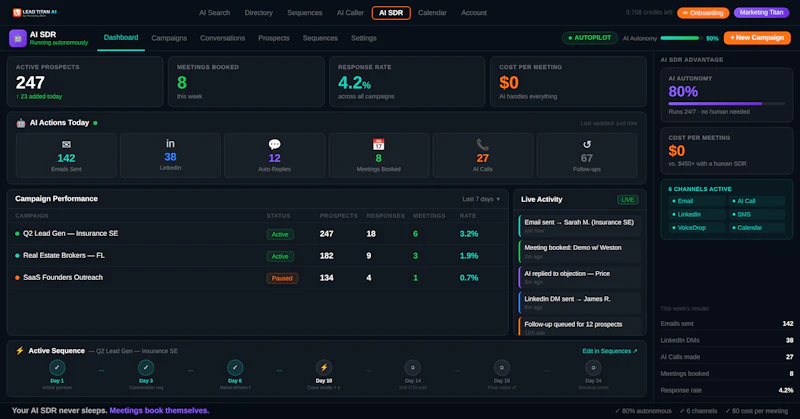Open the AI replied to objection activity

tap(580, 277)
